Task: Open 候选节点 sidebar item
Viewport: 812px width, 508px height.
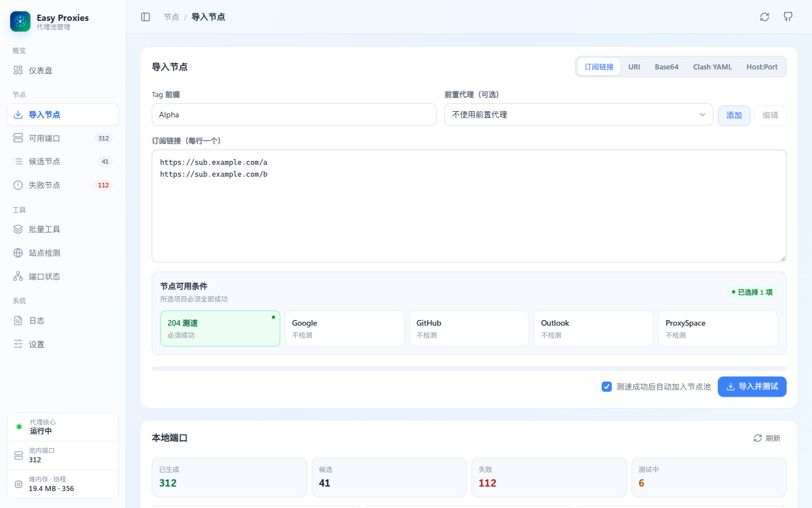Action: [63, 161]
